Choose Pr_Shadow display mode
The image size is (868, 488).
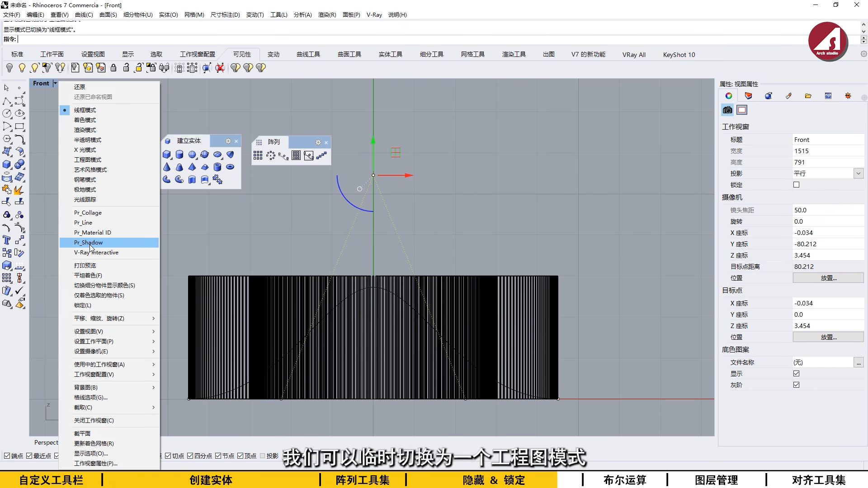[x=109, y=243]
